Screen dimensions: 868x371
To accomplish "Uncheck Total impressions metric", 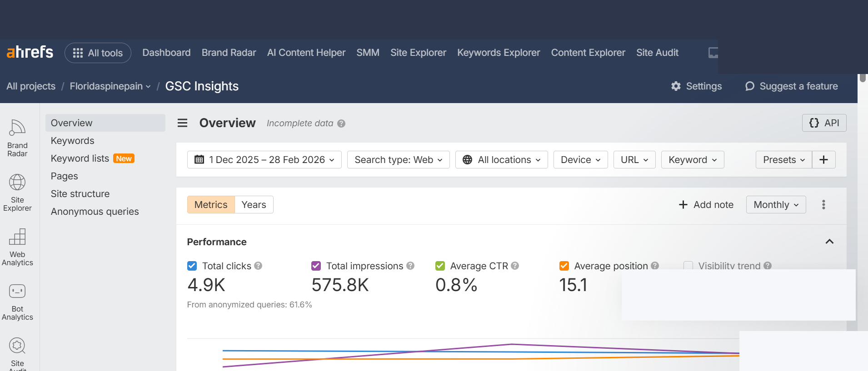I will tap(316, 266).
